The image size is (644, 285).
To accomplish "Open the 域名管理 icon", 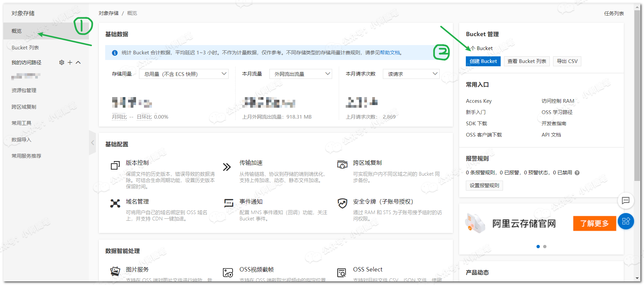I will coord(115,203).
